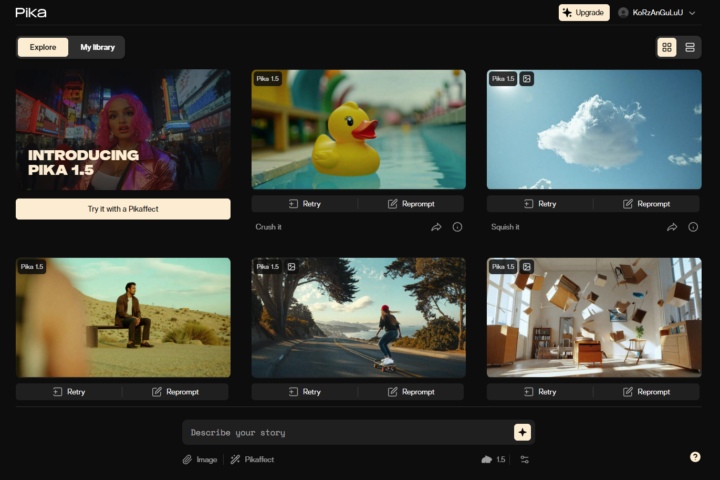Screen dimensions: 720x480
Task: Click Retry under the cloud video
Action: coord(540,204)
